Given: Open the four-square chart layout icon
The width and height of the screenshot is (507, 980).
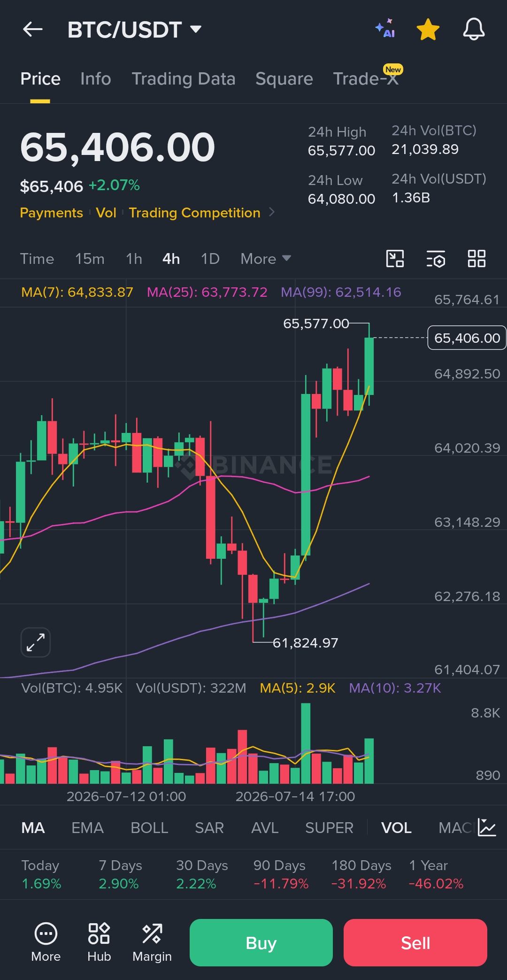Looking at the screenshot, I should [x=476, y=259].
